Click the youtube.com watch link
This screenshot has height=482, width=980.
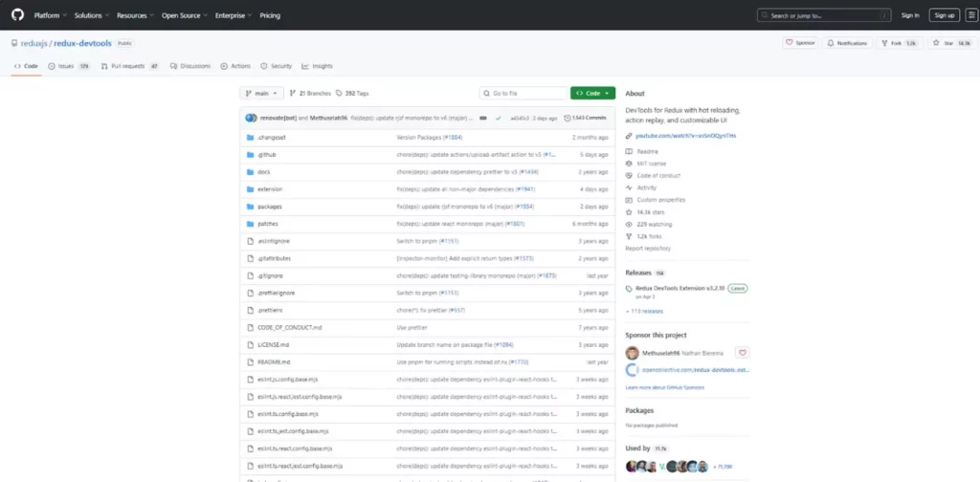[685, 136]
